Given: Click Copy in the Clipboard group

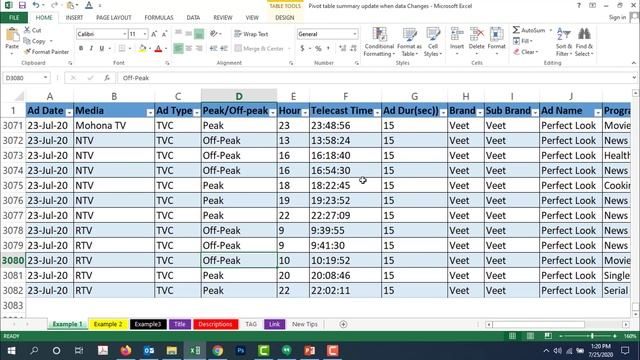Looking at the screenshot, I should [x=35, y=41].
